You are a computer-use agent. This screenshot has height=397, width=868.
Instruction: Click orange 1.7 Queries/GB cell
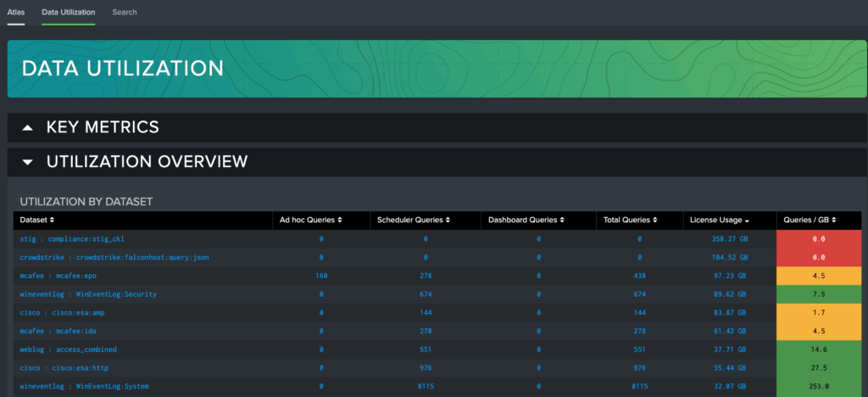[x=820, y=313]
